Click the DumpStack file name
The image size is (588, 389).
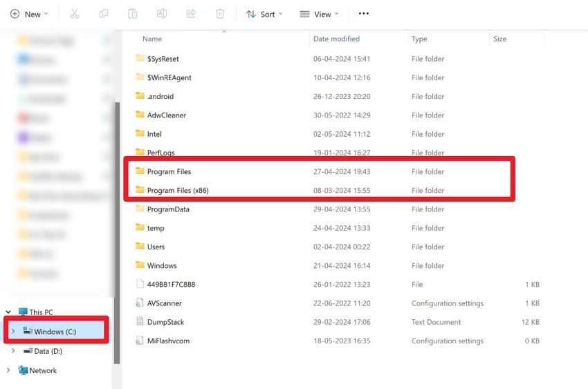tap(166, 322)
